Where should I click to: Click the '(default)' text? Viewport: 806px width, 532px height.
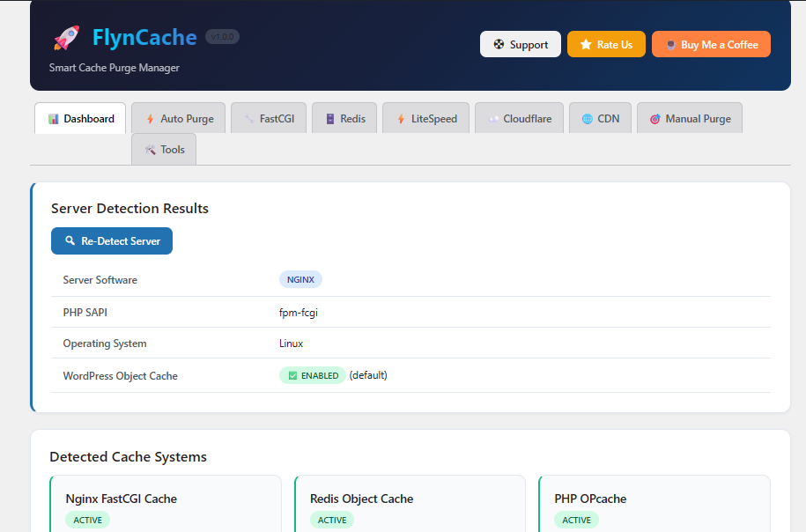(368, 375)
